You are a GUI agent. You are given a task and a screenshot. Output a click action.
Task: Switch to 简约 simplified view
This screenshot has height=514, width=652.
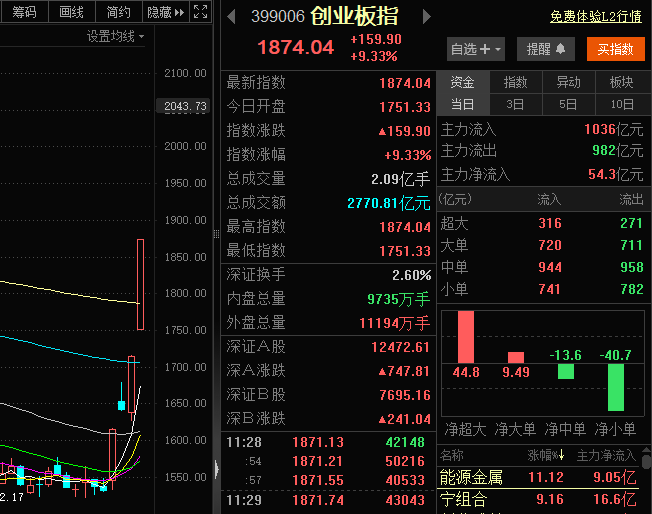(119, 12)
